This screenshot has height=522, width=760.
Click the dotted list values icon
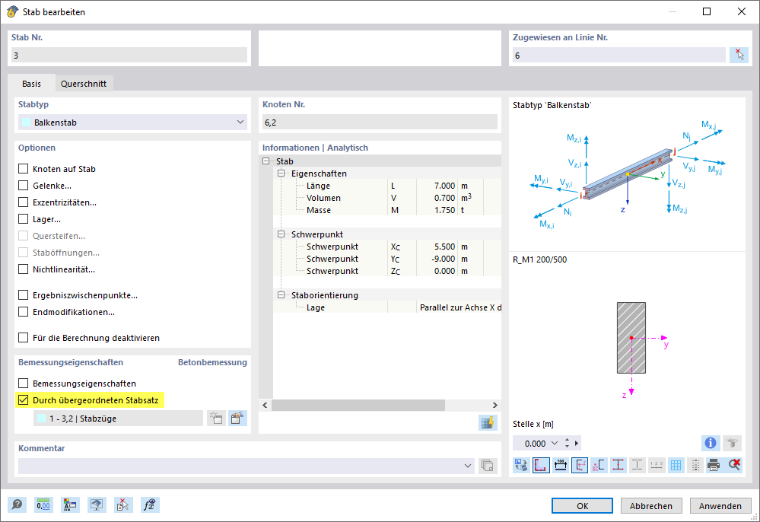[695, 465]
